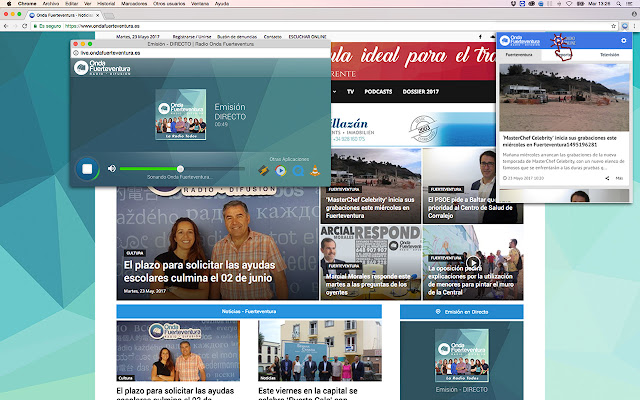Open the Contacto link

pos(273,37)
